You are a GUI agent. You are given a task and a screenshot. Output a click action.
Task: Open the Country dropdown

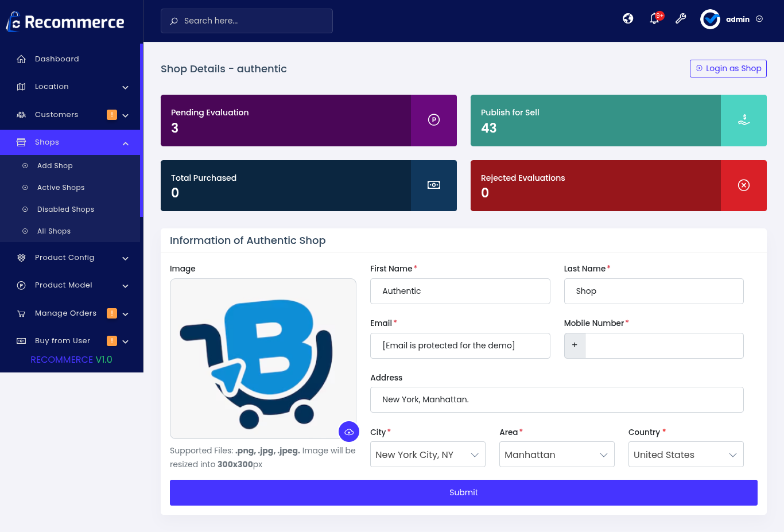pos(686,455)
